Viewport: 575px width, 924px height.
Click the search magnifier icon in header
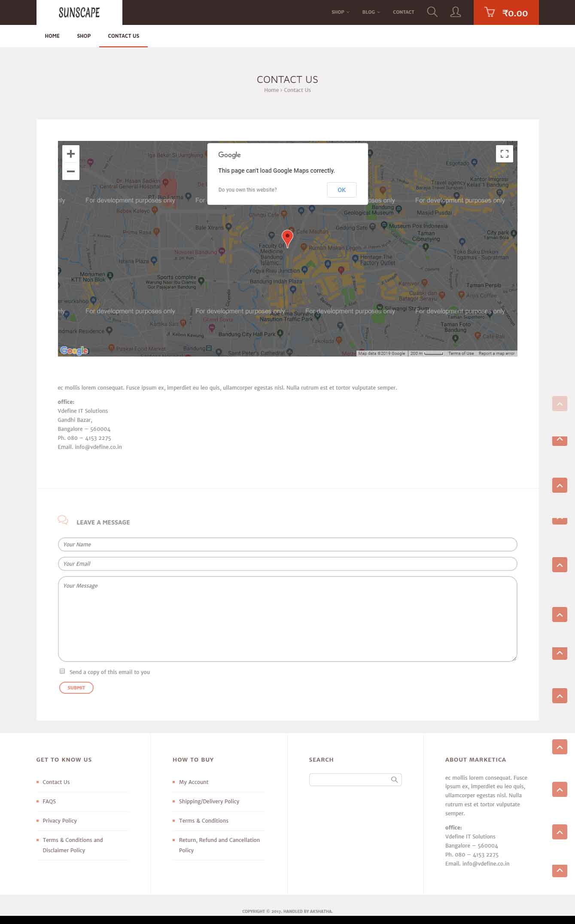432,12
